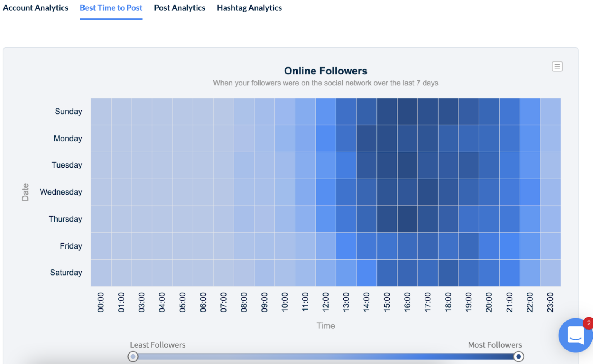Select the Wednesday 17:00 heatmap cell

pyautogui.click(x=427, y=192)
